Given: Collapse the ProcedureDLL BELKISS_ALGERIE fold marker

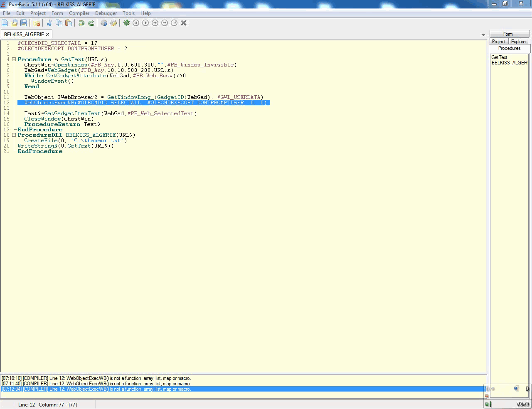Looking at the screenshot, I should coord(14,135).
